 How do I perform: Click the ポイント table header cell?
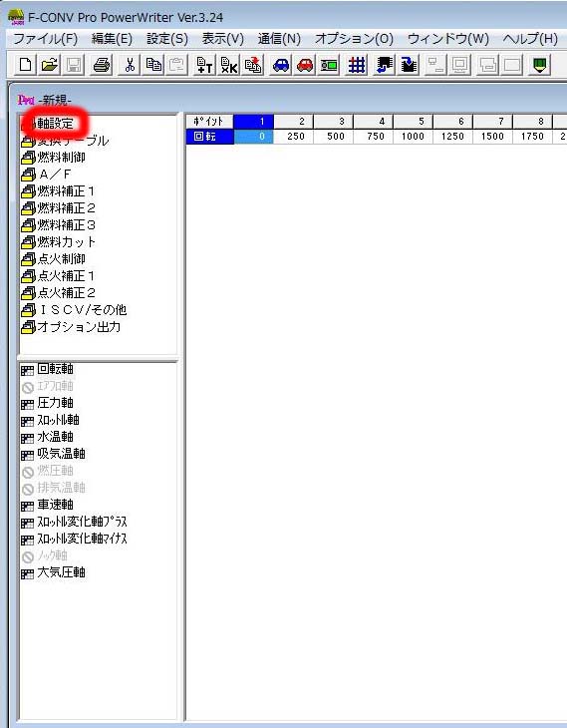[209, 122]
